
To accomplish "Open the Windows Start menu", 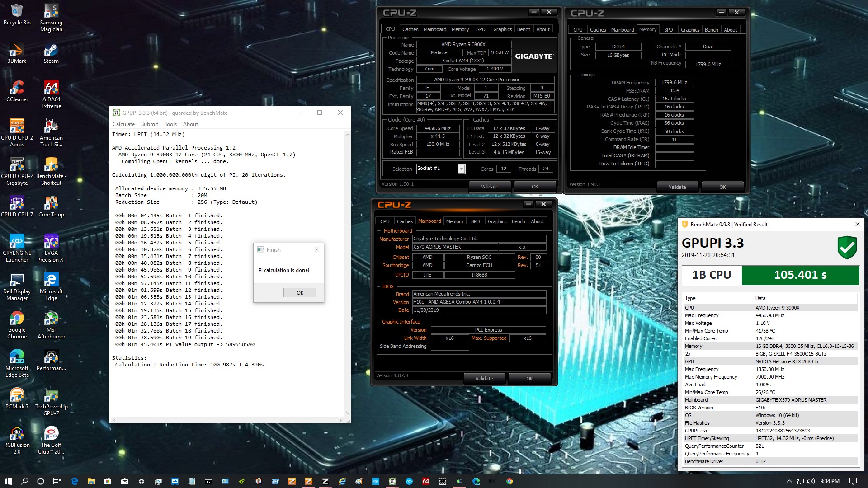I will tap(8, 481).
